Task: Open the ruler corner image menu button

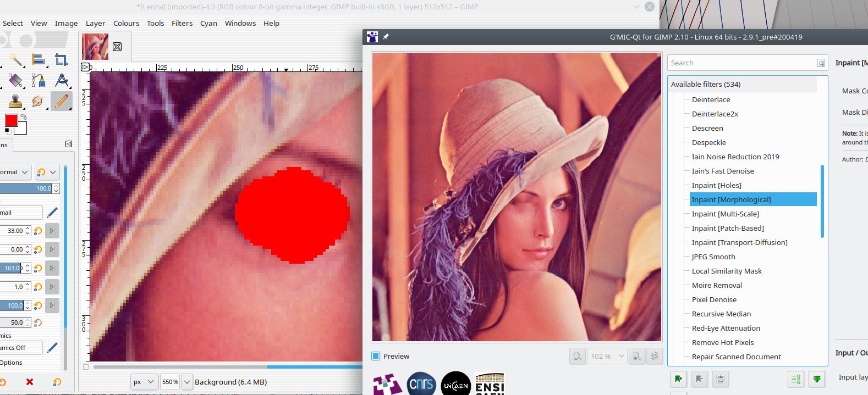Action: coord(85,67)
